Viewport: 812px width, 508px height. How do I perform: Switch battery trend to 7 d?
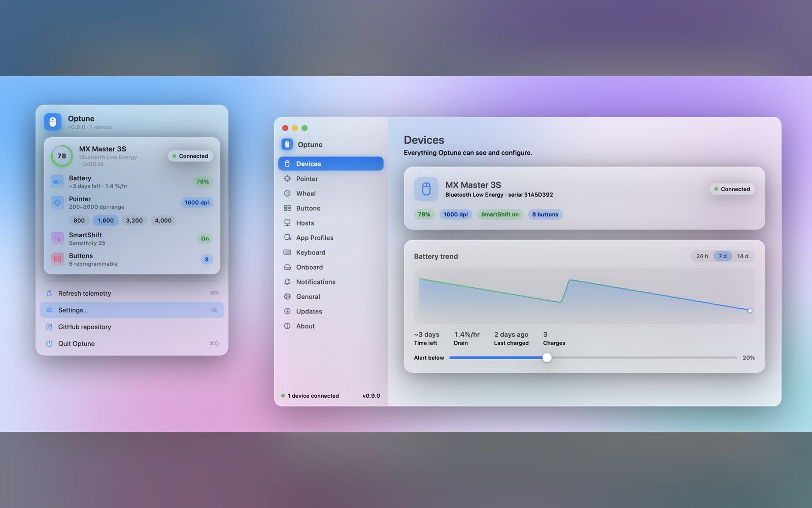point(723,256)
